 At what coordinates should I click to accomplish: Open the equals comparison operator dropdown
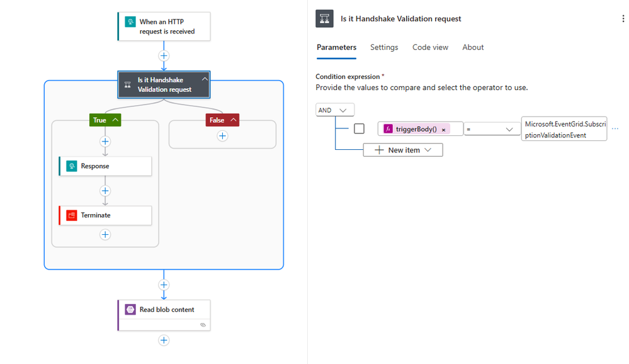(x=492, y=129)
